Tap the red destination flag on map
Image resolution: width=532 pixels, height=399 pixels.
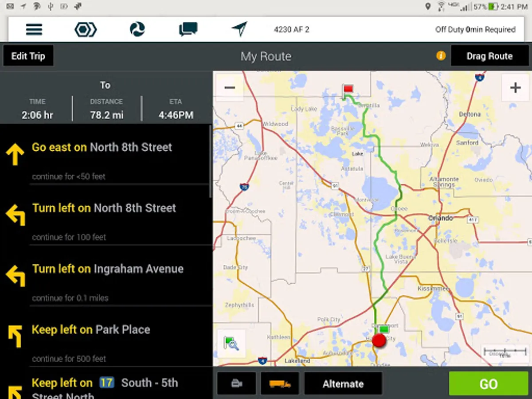tap(348, 90)
